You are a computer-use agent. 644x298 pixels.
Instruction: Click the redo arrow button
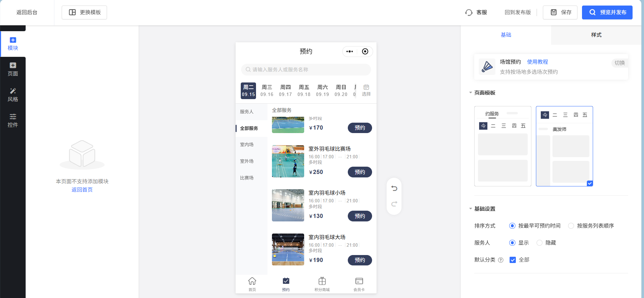(x=394, y=204)
